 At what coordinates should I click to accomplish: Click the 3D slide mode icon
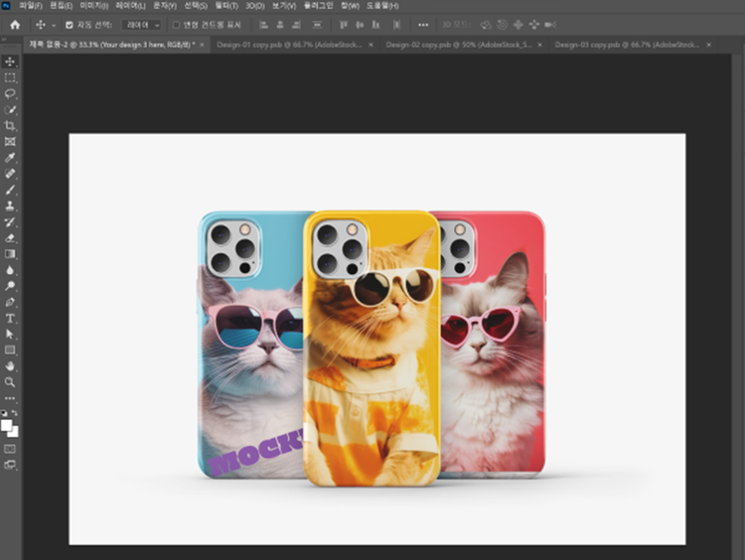pyautogui.click(x=534, y=25)
